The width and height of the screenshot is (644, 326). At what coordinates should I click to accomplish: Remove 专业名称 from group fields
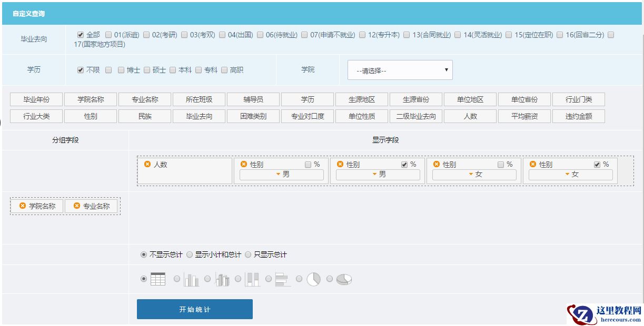coord(77,206)
